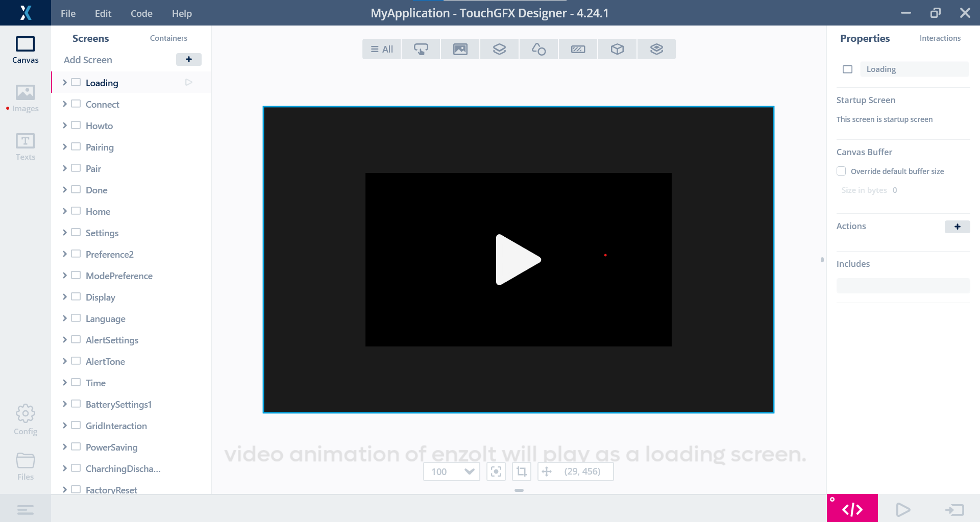Screen dimensions: 980x522
Task: Switch to the Canvas view in sidebar
Action: [25, 49]
